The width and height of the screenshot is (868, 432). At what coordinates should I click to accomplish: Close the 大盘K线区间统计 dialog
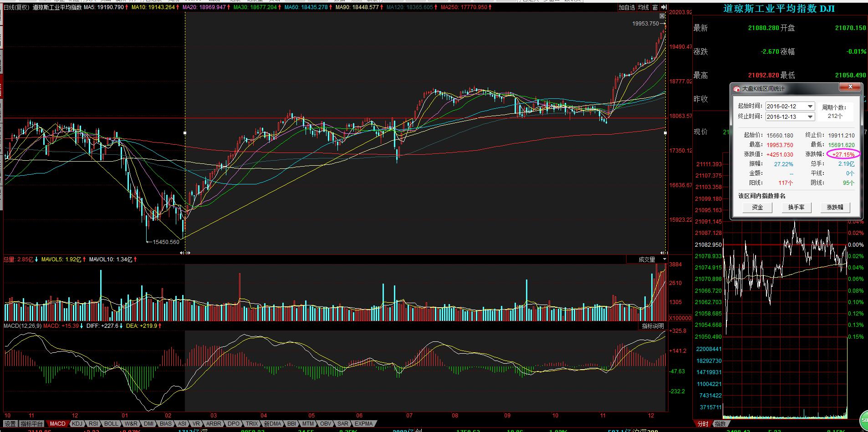850,87
